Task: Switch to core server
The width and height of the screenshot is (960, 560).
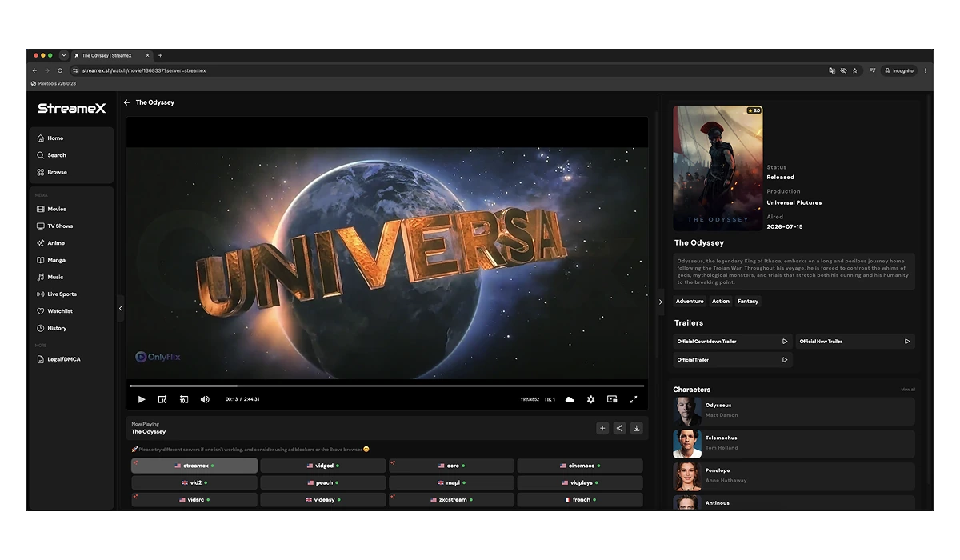Action: pos(452,466)
